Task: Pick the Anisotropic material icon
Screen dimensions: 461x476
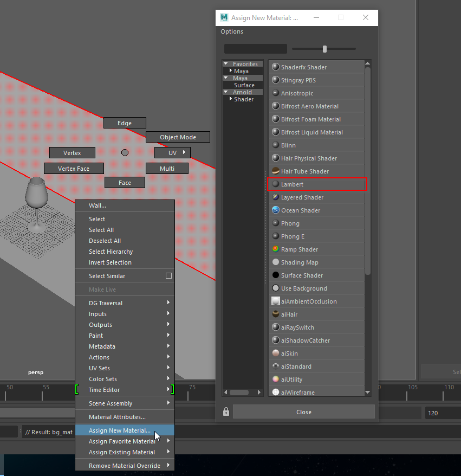Action: point(275,93)
